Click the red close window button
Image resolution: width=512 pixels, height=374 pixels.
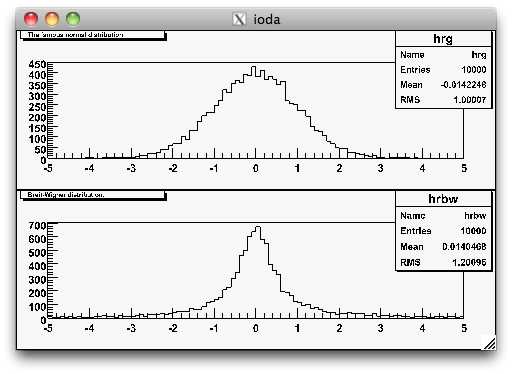[x=31, y=19]
